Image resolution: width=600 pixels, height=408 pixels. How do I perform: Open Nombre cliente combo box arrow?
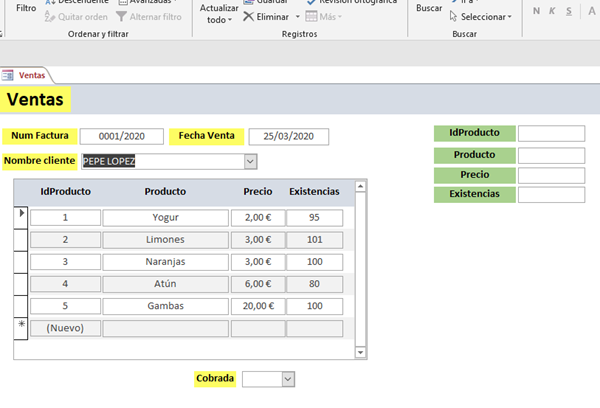250,161
